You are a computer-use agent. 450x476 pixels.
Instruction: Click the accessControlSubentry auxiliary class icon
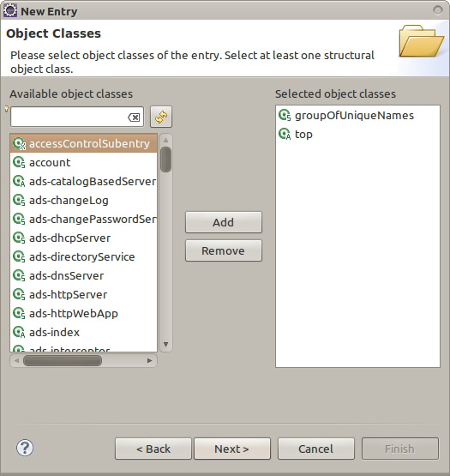(x=19, y=143)
